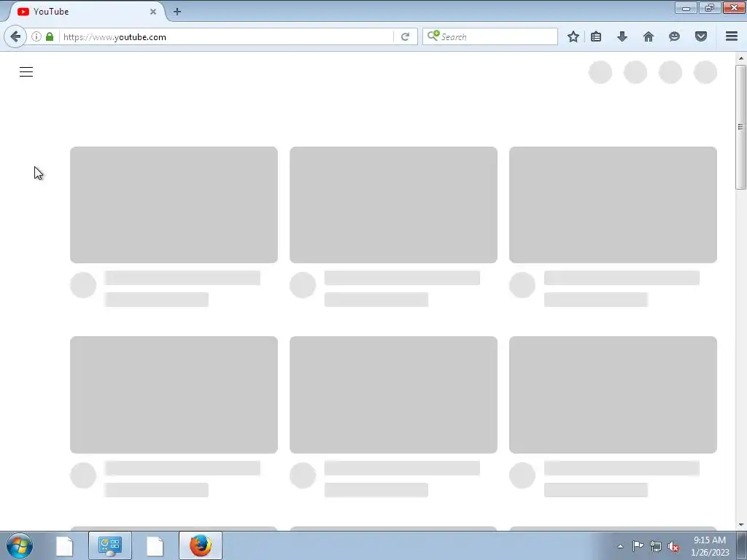Screen dimensions: 747x560
Task: Click the vertical scrollbar thumb
Action: [741, 127]
